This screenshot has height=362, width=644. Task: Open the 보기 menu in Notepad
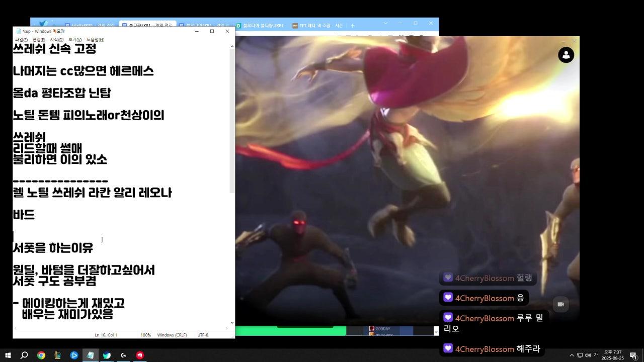coord(75,40)
